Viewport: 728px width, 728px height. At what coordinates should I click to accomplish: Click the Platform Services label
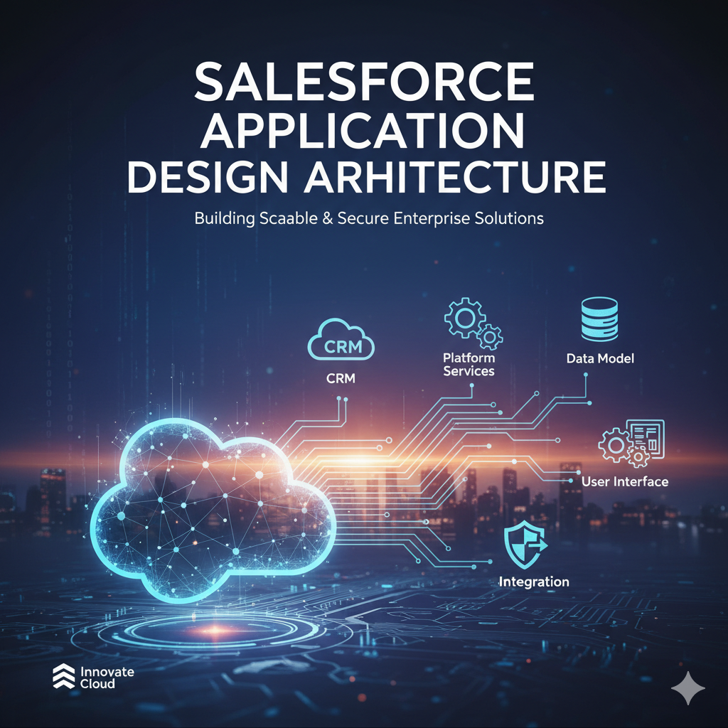pyautogui.click(x=468, y=364)
